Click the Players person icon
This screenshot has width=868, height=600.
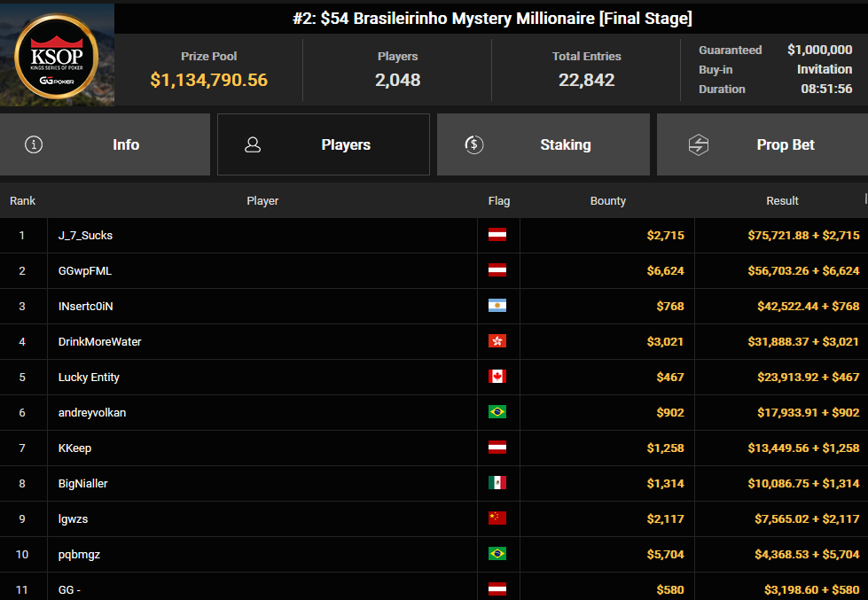[x=253, y=144]
